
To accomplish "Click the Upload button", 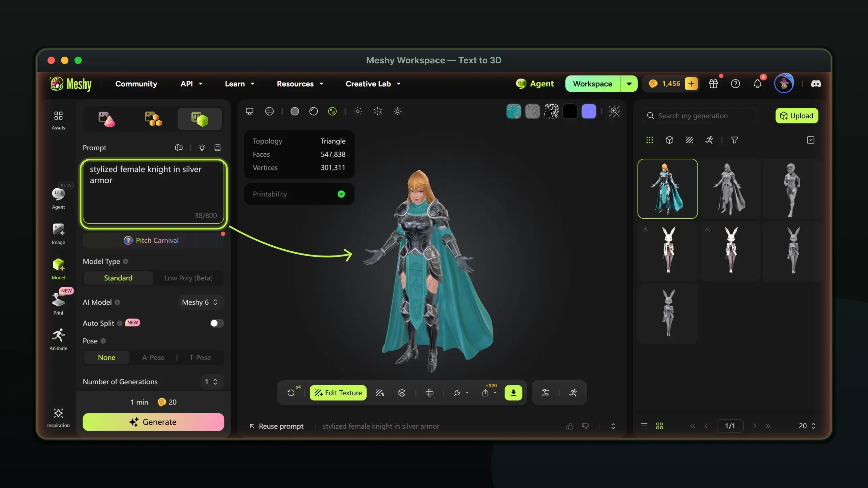I will [x=797, y=116].
